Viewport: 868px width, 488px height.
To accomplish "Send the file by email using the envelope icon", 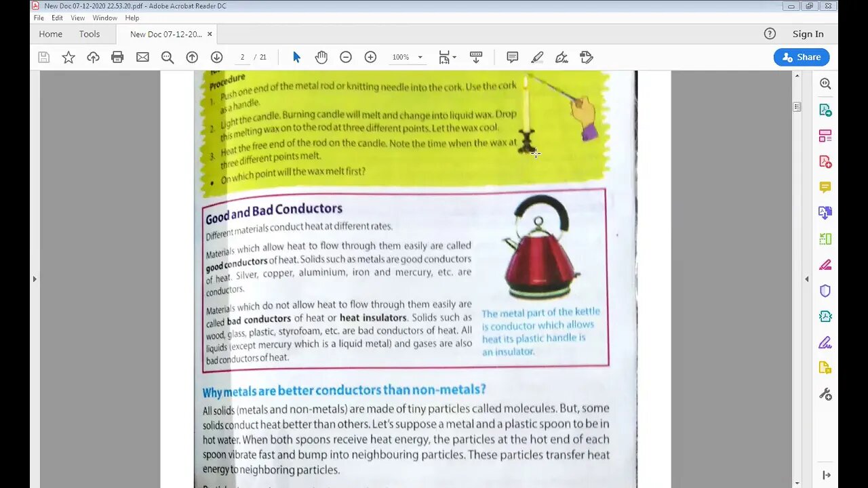I will (x=142, y=58).
